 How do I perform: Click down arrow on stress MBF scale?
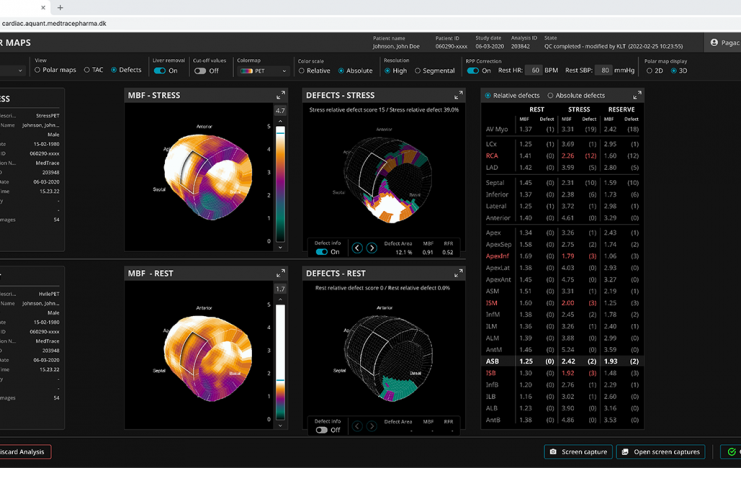(x=280, y=247)
